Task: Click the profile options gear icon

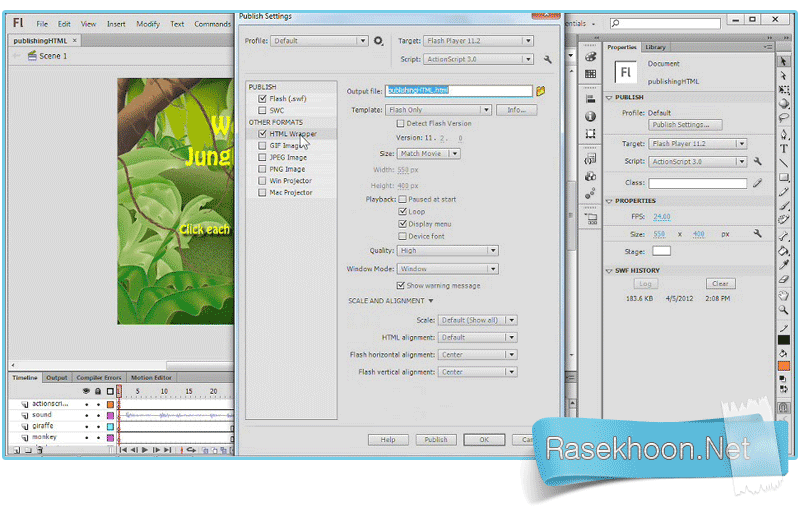Action: point(378,41)
